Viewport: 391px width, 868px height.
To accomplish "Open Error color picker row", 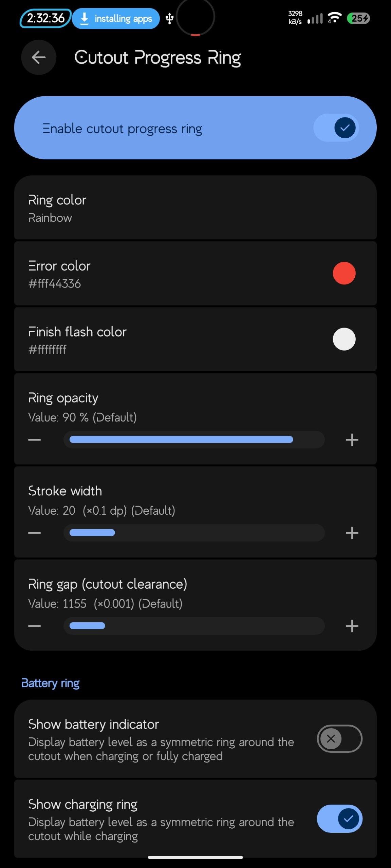I will click(x=195, y=273).
